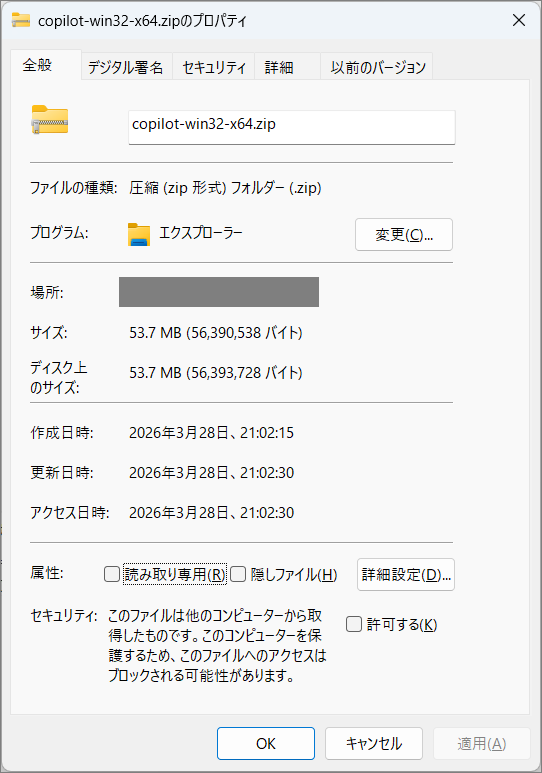This screenshot has height=773, width=542.
Task: Close the properties dialog window
Action: pyautogui.click(x=519, y=20)
